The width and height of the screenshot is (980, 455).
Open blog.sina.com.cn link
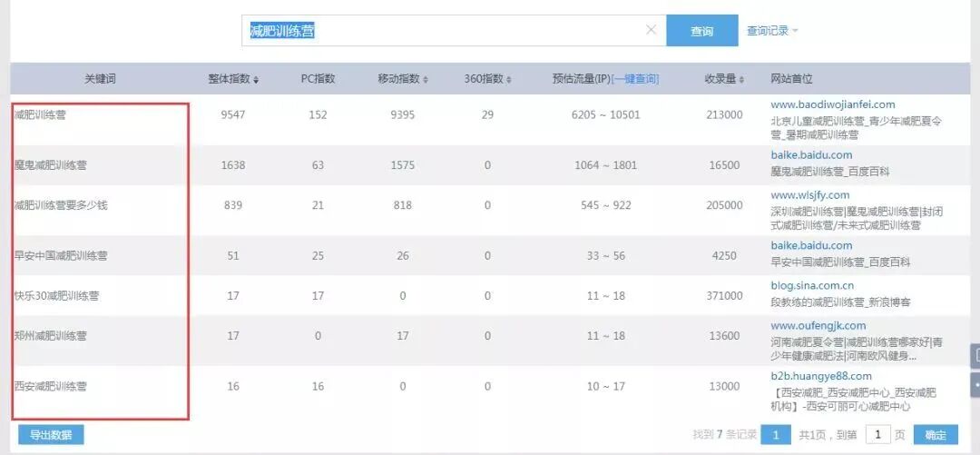pos(812,285)
